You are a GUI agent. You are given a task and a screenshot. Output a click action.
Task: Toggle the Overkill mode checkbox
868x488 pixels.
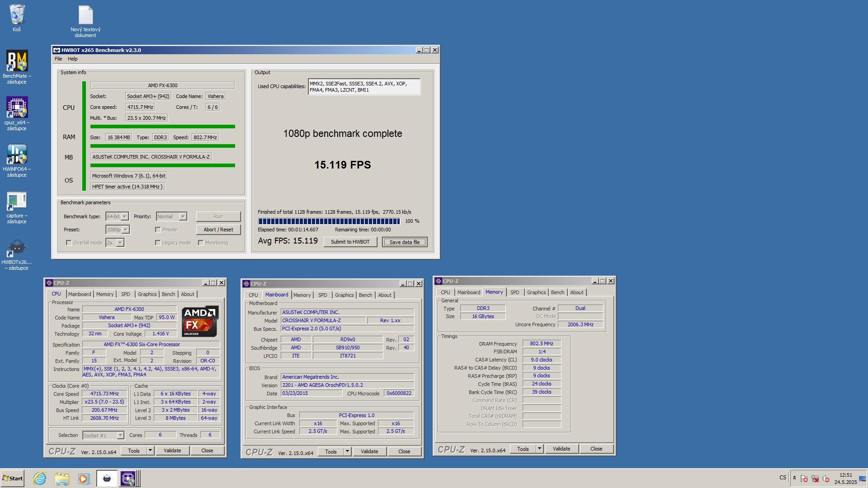[x=69, y=243]
